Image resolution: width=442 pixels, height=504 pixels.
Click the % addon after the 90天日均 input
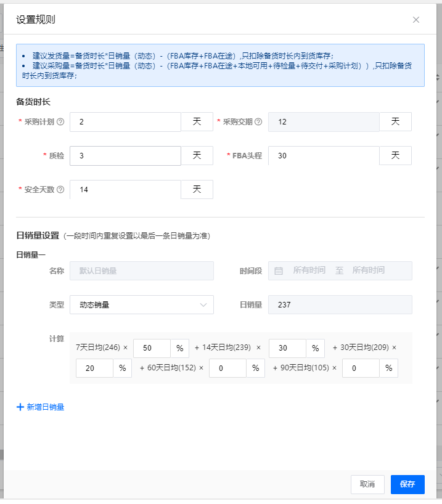tap(389, 368)
